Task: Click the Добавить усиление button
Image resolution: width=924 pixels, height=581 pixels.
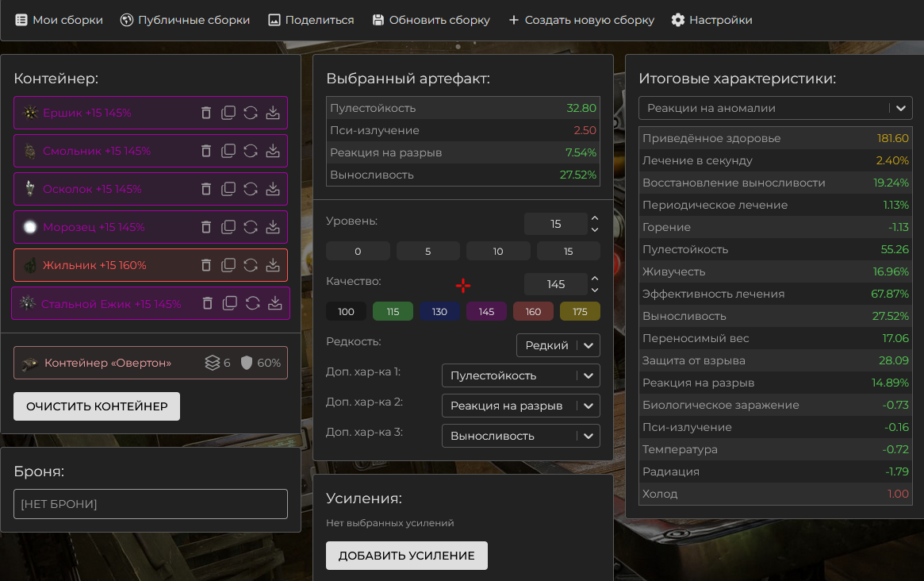Action: point(406,556)
